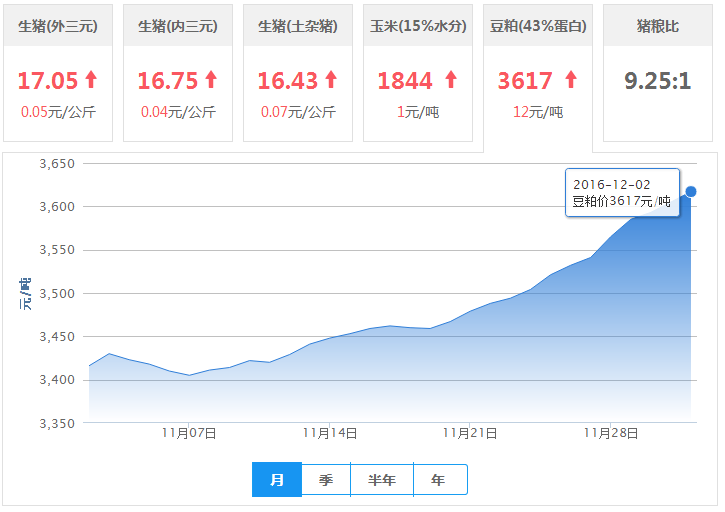Switch chart to 年 range

439,480
